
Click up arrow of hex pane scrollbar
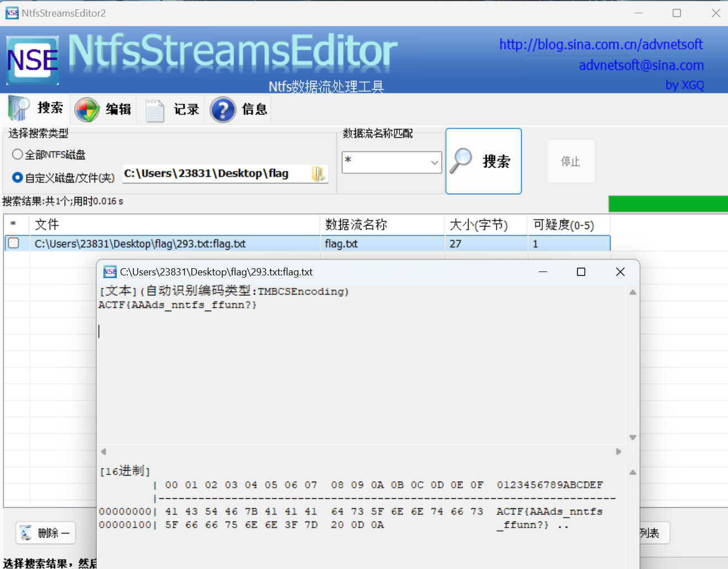633,472
